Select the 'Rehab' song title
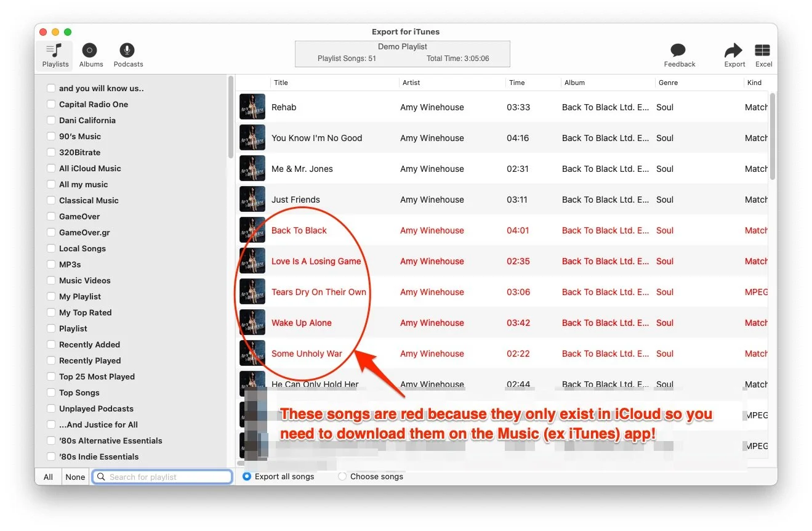Viewport: 812px width, 531px height. [284, 107]
